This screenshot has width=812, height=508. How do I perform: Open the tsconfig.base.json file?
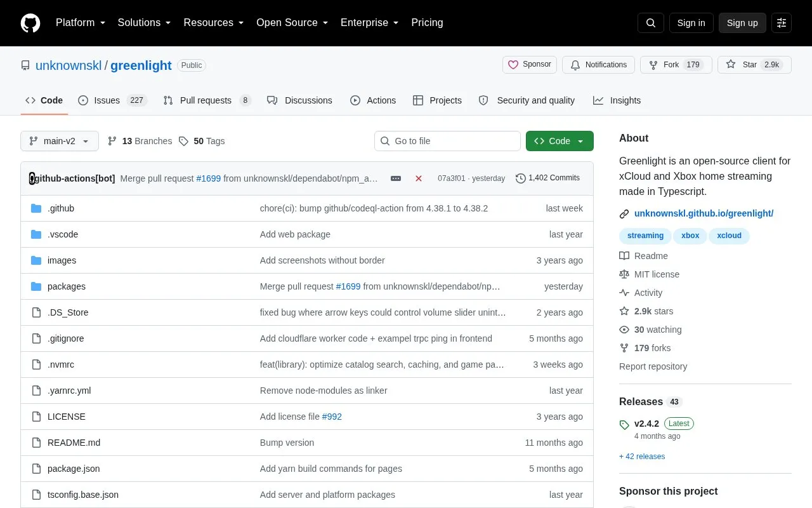[83, 495]
